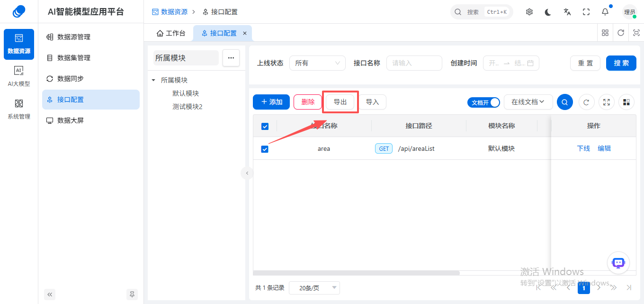Viewport: 644px width, 304px height.
Task: Open the chatbot assistant icon
Action: tap(618, 263)
